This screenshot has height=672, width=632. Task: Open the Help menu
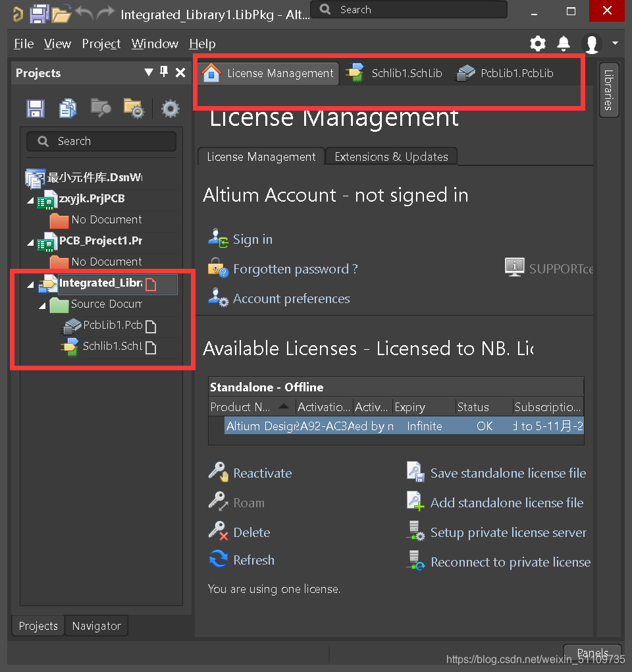pos(202,43)
